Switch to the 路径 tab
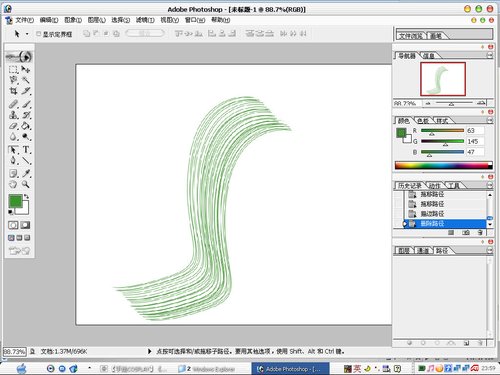This screenshot has width=500, height=375. click(x=442, y=250)
